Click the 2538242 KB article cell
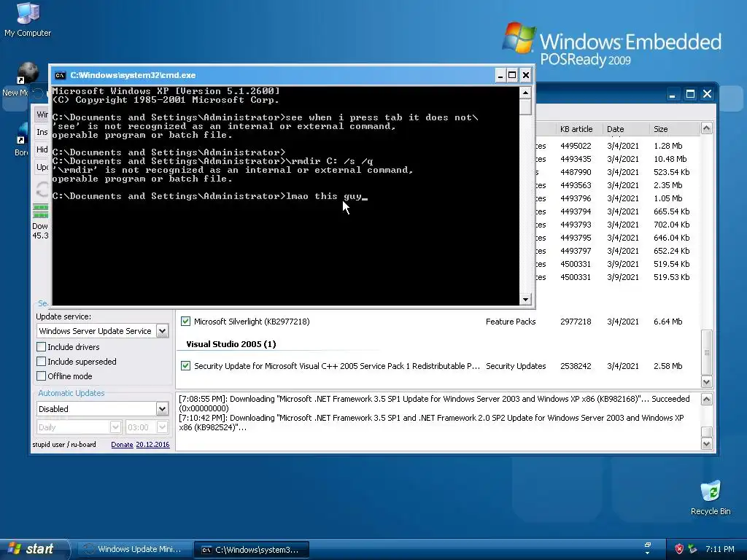747x560 pixels. [576, 366]
